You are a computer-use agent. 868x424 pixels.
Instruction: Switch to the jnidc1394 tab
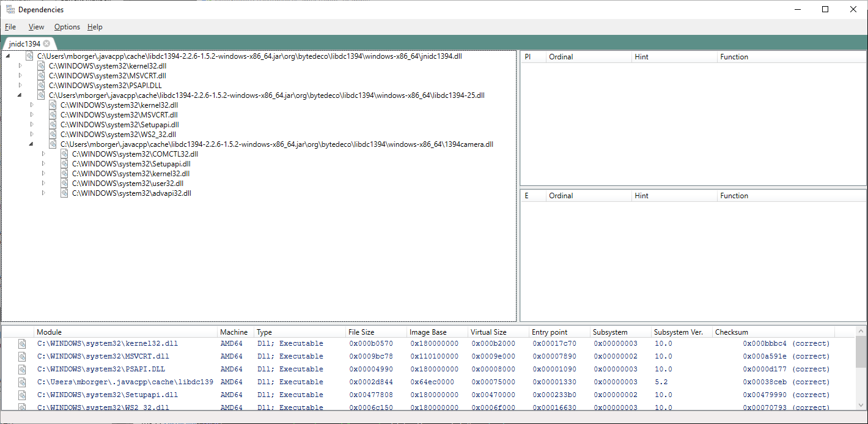pyautogui.click(x=24, y=43)
